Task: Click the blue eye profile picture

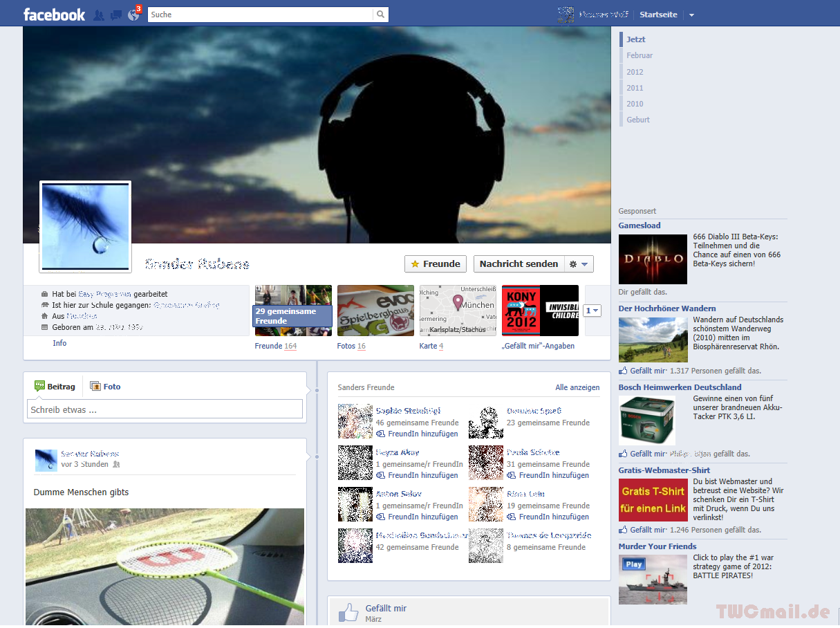Action: point(86,227)
